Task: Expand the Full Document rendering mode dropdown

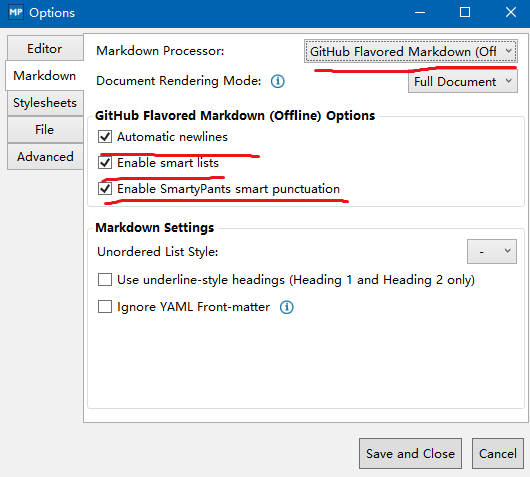Action: pos(462,81)
